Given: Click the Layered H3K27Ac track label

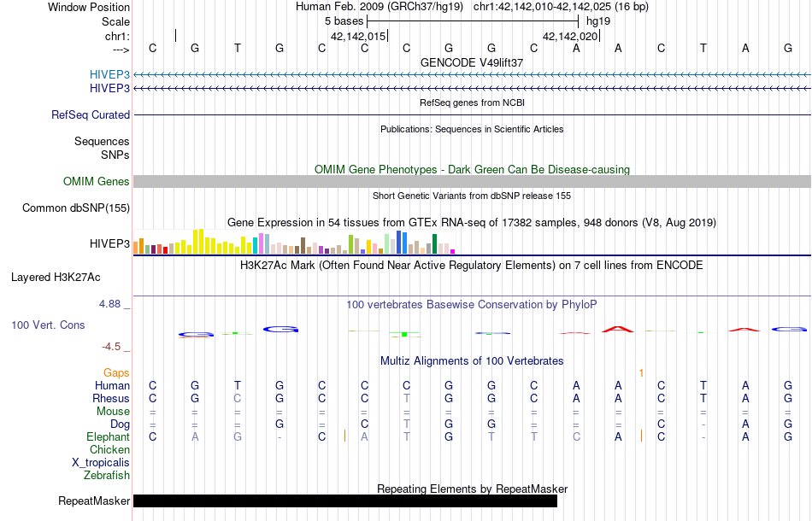Looking at the screenshot, I should click(x=56, y=278).
